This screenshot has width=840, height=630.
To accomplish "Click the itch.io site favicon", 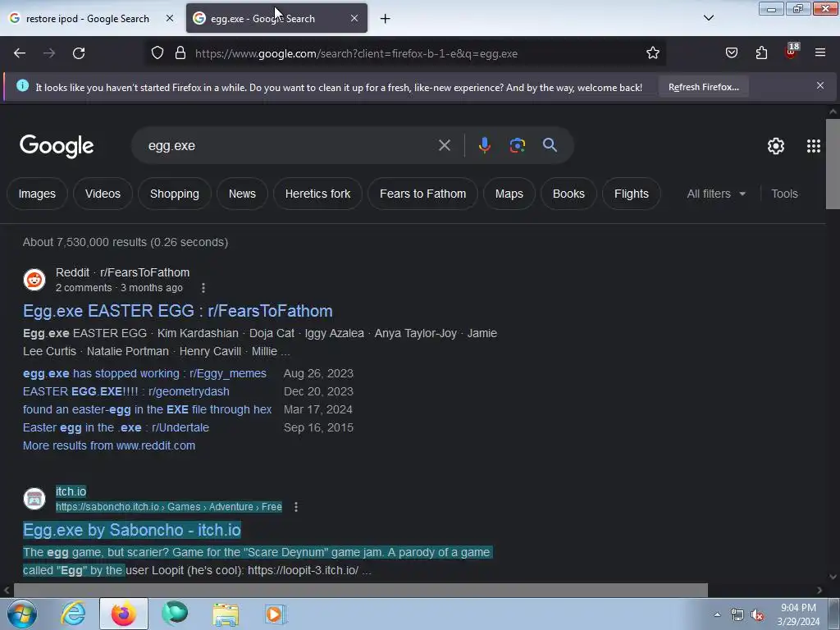I will [x=34, y=499].
